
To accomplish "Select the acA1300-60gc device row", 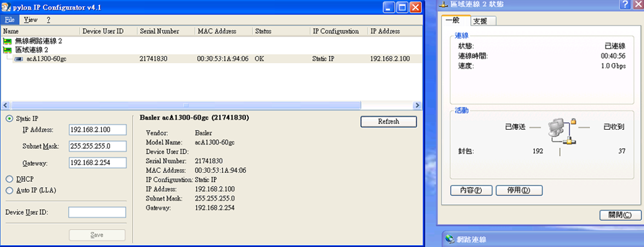I will click(211, 59).
